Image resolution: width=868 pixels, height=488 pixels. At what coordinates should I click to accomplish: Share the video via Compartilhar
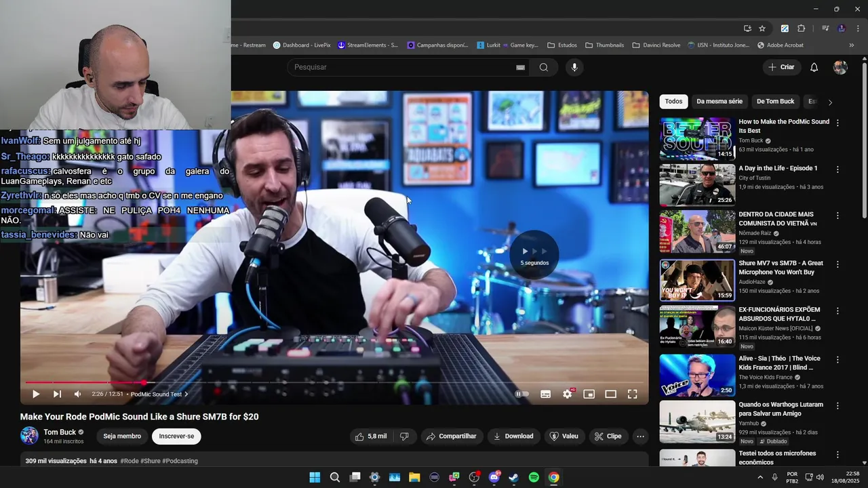[451, 436]
